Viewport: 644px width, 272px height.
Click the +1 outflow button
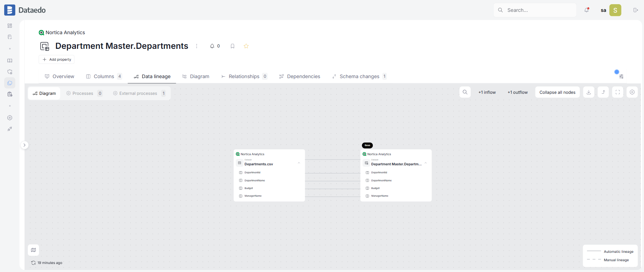click(x=518, y=92)
